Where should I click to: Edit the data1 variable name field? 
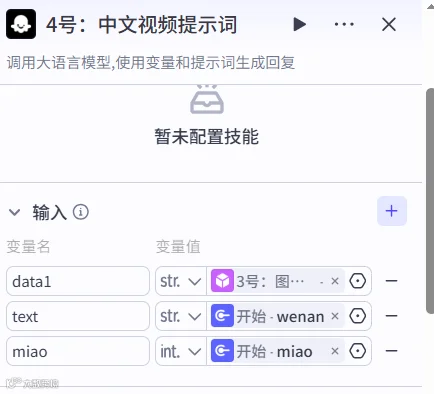(78, 281)
